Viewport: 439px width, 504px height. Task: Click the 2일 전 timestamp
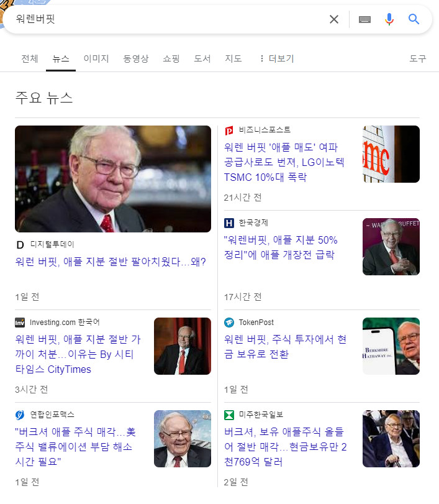(236, 482)
